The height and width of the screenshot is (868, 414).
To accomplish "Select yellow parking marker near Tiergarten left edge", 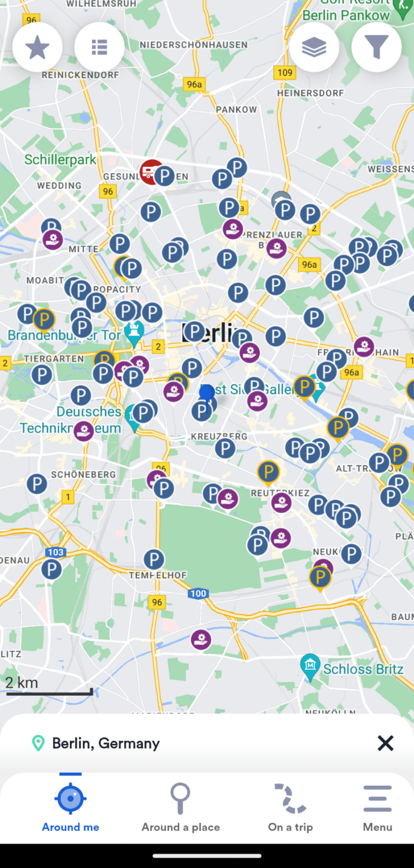I will pos(44,320).
